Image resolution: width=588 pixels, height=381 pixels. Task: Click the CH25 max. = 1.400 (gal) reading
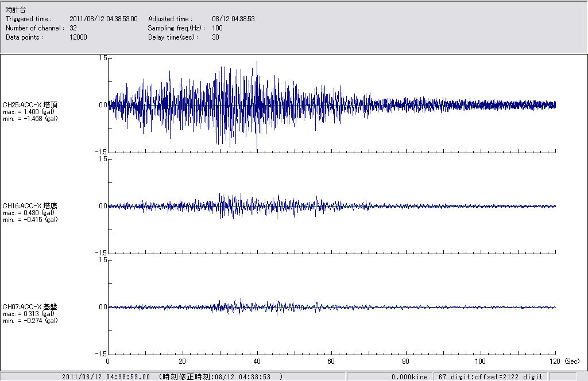[29, 111]
